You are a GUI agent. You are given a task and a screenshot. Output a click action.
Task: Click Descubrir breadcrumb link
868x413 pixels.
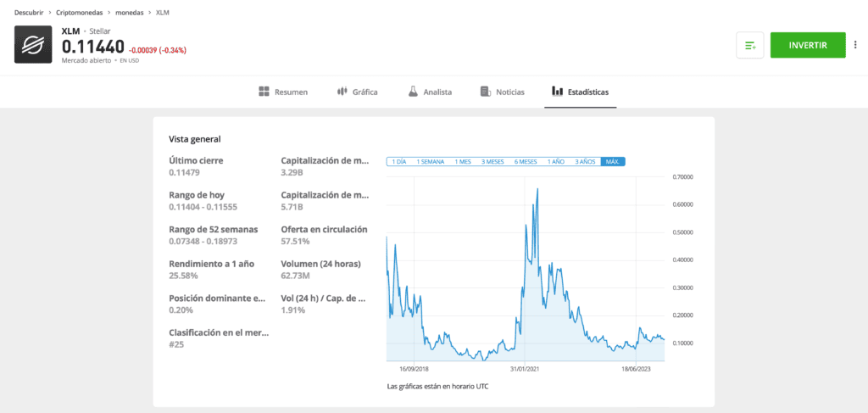(30, 12)
